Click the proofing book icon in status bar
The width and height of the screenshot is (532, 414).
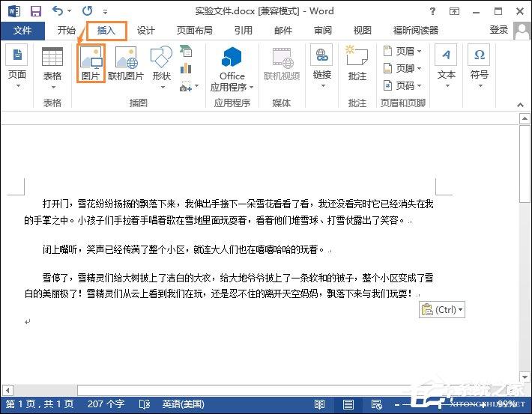pyautogui.click(x=145, y=404)
